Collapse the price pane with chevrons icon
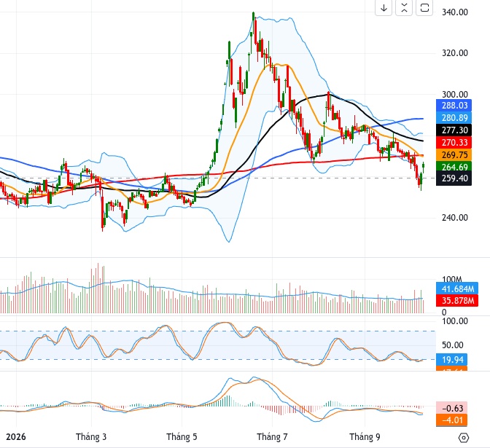 coord(404,7)
